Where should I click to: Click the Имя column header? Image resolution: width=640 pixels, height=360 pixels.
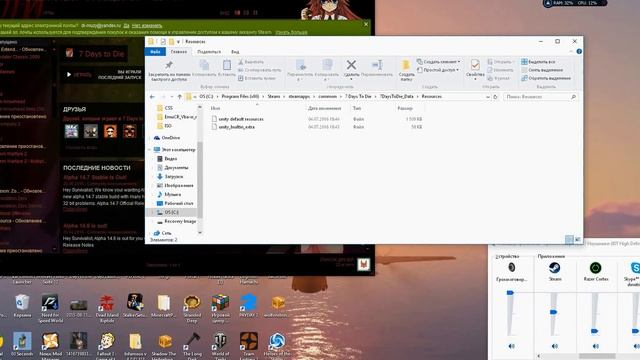point(216,108)
